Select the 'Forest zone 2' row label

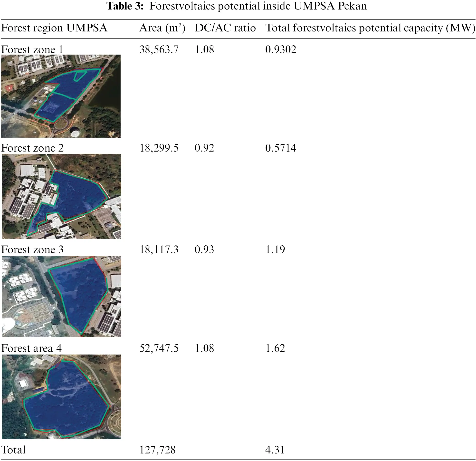click(x=32, y=148)
